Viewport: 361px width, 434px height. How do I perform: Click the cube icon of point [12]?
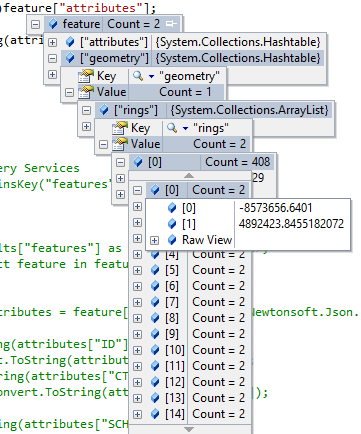point(155,382)
